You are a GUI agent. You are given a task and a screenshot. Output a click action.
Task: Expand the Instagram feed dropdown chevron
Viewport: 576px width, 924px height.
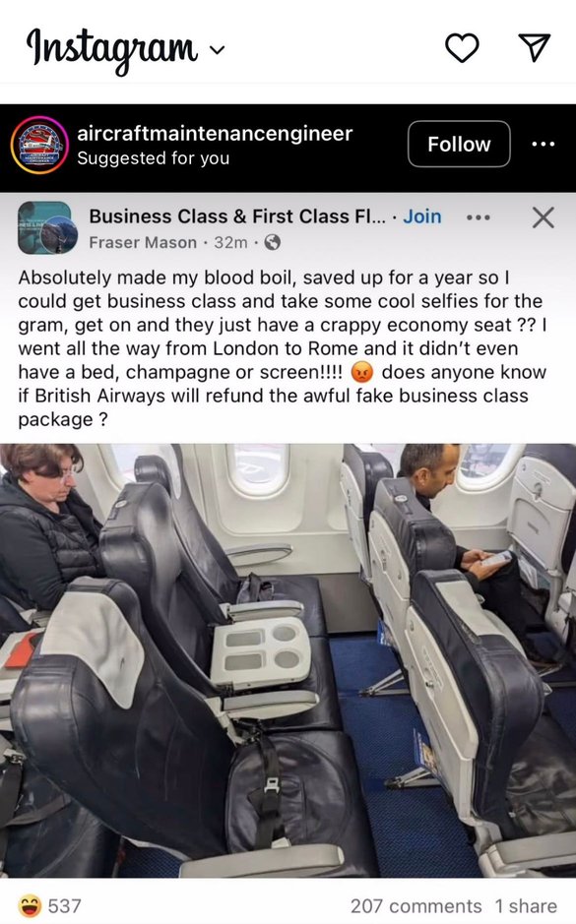pos(217,50)
